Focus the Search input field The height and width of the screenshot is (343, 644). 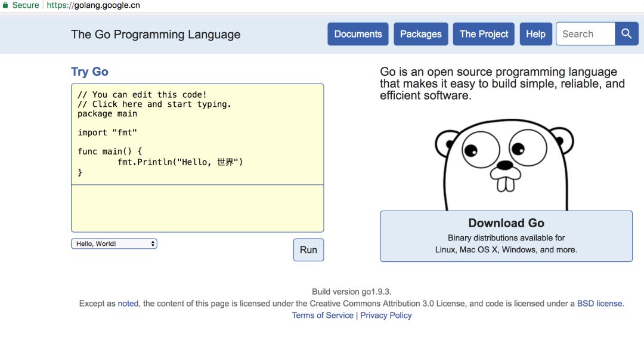(586, 33)
